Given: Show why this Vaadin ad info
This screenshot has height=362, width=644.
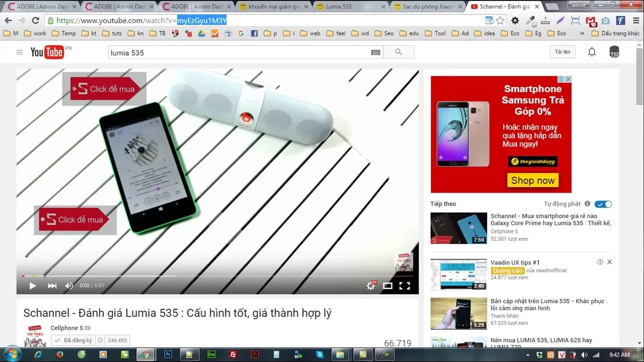Looking at the screenshot, I should tap(600, 262).
